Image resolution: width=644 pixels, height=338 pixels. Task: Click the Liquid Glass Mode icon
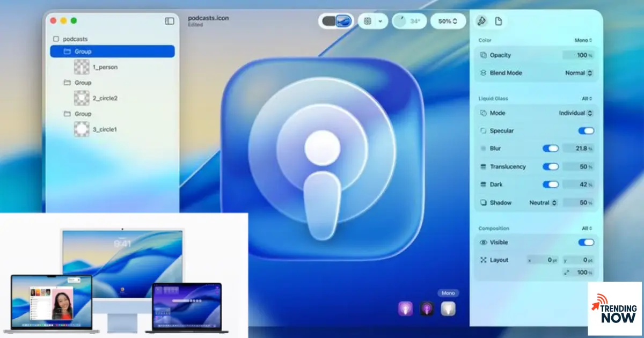(x=483, y=113)
